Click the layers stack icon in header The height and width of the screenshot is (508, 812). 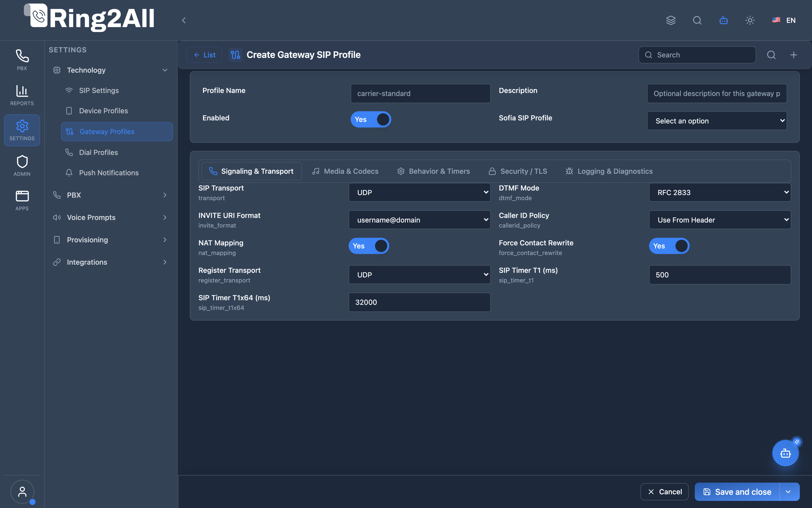click(671, 20)
